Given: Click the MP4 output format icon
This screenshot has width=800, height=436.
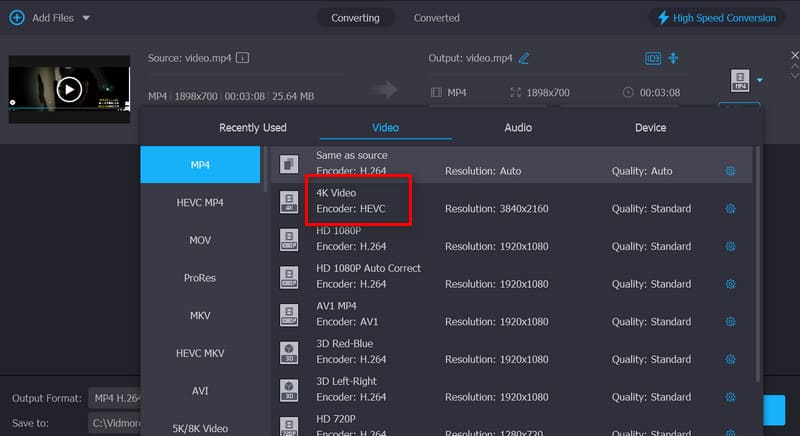Looking at the screenshot, I should click(x=740, y=80).
